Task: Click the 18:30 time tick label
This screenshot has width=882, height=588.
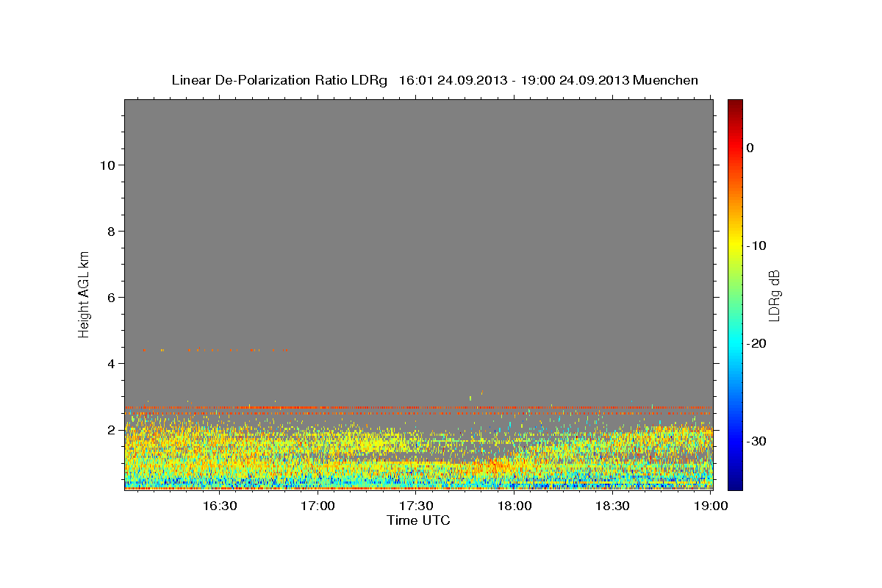Action: [x=612, y=506]
